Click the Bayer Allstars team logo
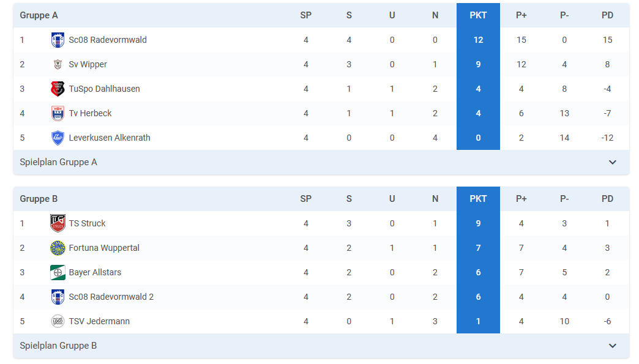Viewport: 639px width, 364px height. click(x=58, y=272)
